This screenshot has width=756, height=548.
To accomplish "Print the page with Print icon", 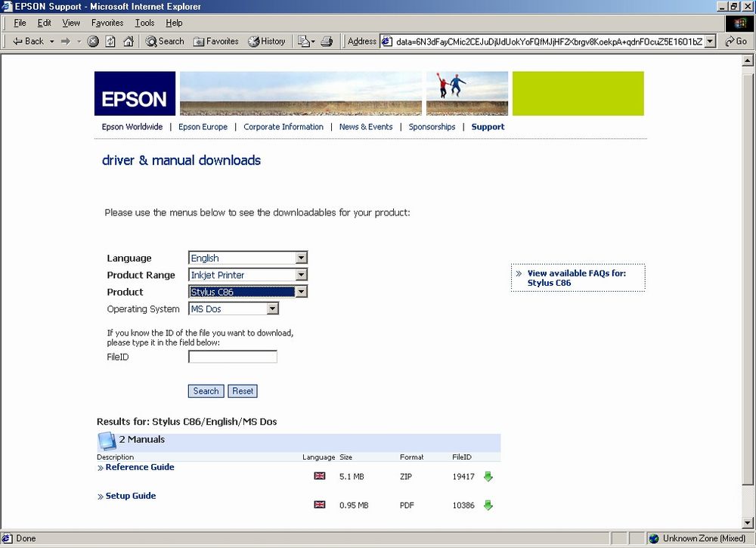I will 327,42.
